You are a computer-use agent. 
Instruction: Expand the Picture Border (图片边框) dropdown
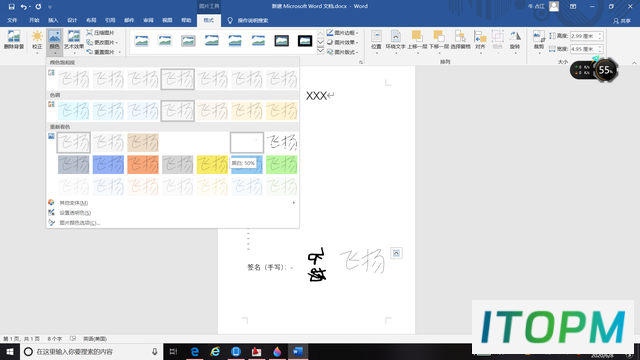click(x=342, y=33)
